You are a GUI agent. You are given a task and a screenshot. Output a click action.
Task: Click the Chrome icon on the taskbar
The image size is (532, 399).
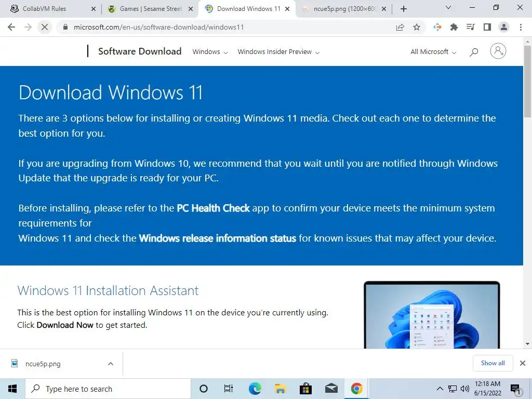356,389
